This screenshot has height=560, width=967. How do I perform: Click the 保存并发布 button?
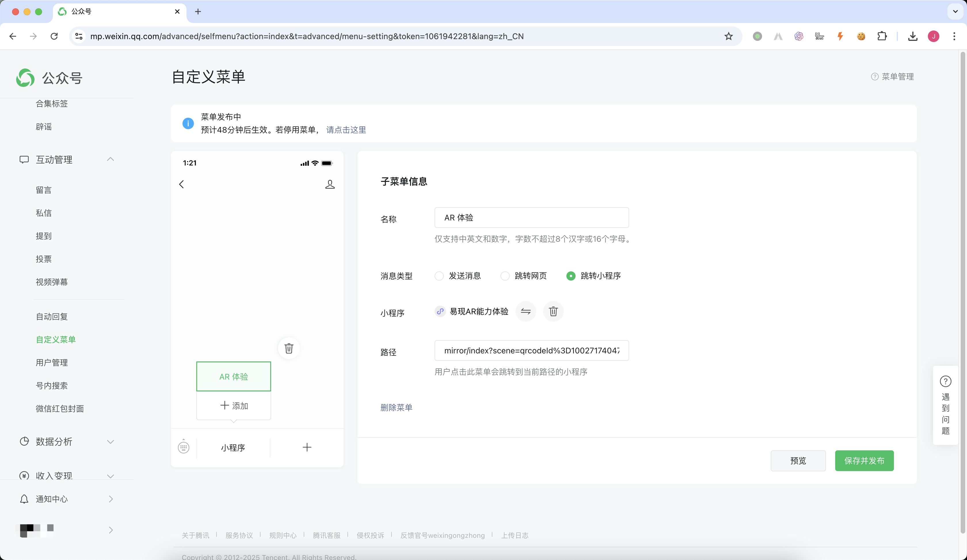pyautogui.click(x=864, y=460)
